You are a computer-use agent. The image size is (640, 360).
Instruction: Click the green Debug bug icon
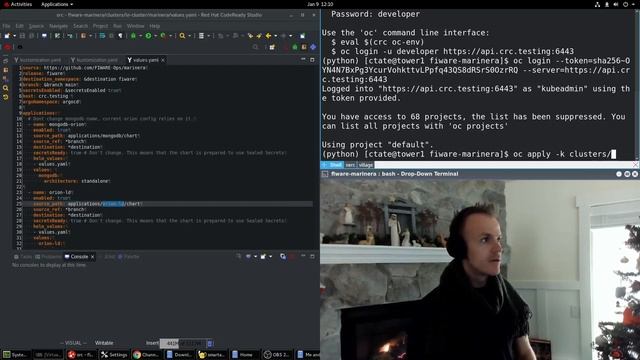click(x=133, y=36)
